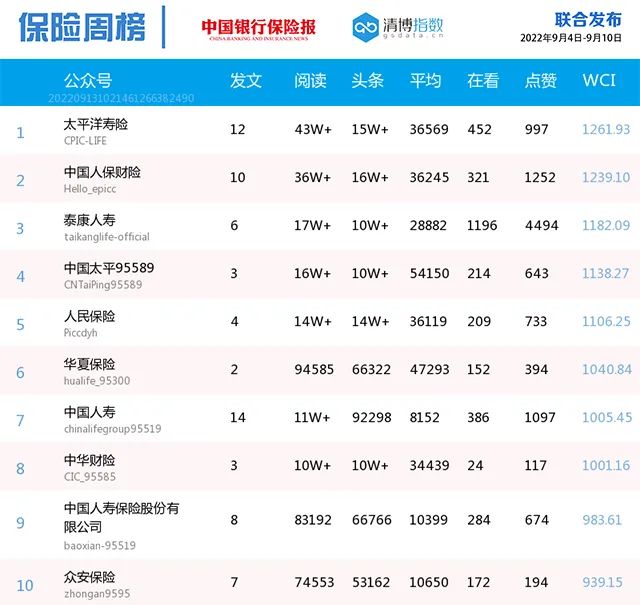The height and width of the screenshot is (605, 640).
Task: Click average value 54150
Action: [429, 274]
